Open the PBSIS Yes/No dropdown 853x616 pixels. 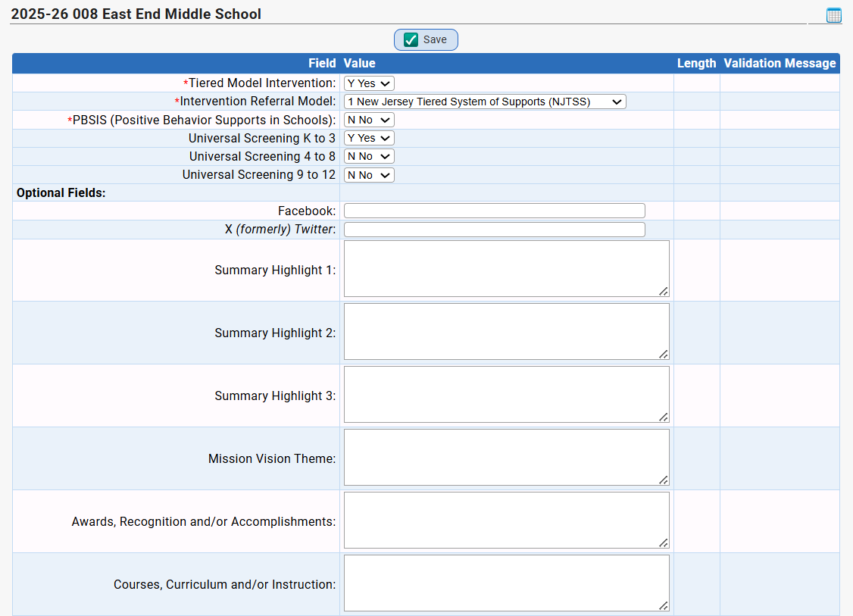[369, 120]
